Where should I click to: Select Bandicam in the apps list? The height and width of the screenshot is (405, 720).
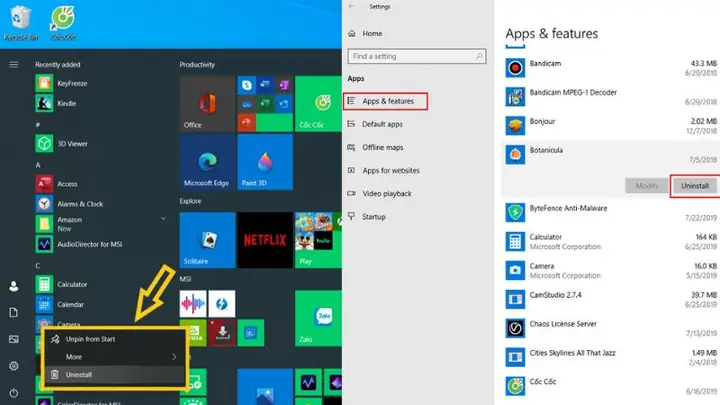point(610,68)
